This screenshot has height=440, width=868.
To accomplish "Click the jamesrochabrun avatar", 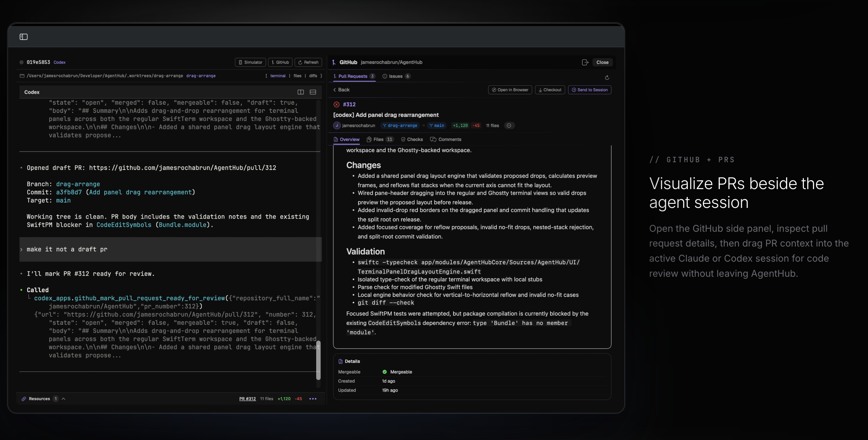I will point(337,125).
